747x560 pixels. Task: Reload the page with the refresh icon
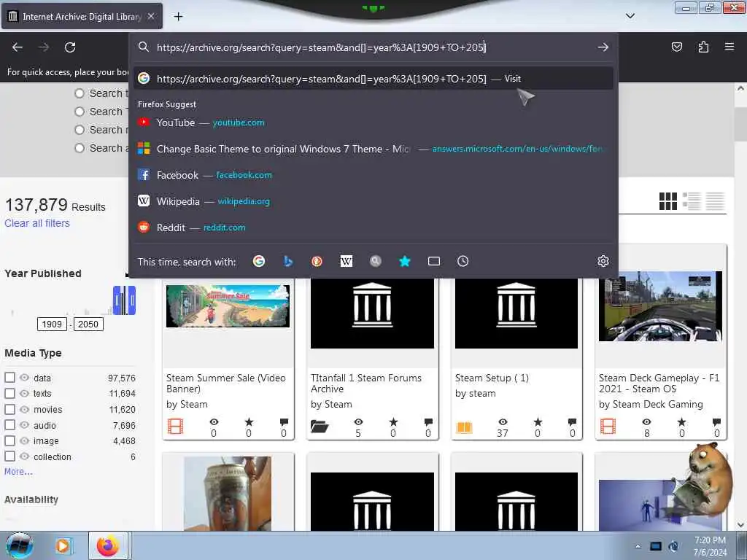(70, 47)
